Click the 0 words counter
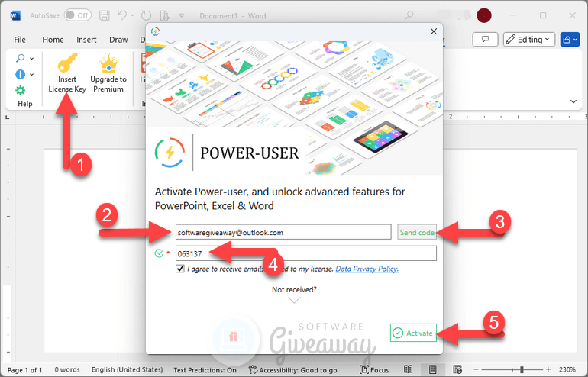Viewport: 588px width, 377px height. tap(67, 370)
